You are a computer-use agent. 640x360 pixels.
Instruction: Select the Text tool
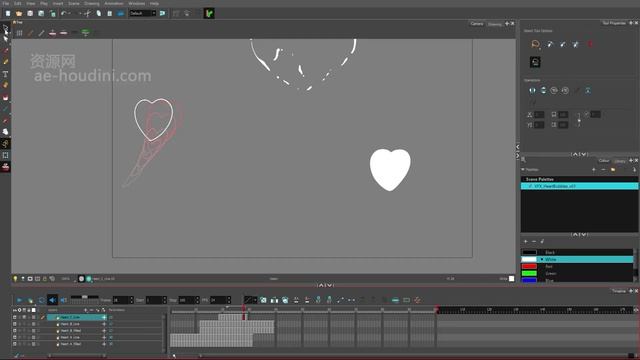(6, 74)
